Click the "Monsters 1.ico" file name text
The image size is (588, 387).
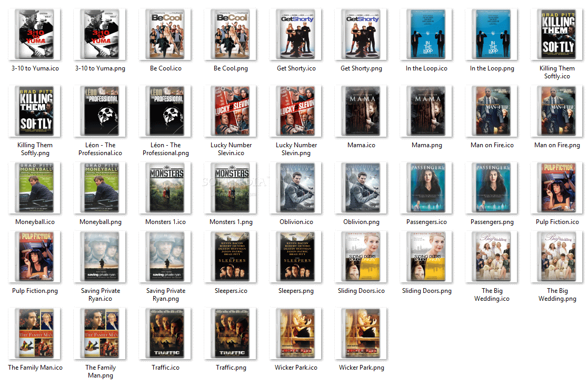pyautogui.click(x=165, y=222)
